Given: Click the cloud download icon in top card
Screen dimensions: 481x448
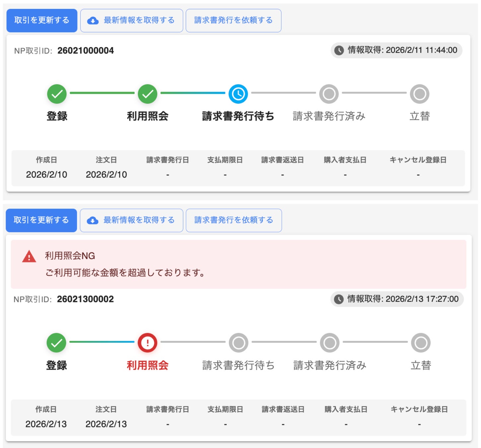Looking at the screenshot, I should click(x=93, y=21).
